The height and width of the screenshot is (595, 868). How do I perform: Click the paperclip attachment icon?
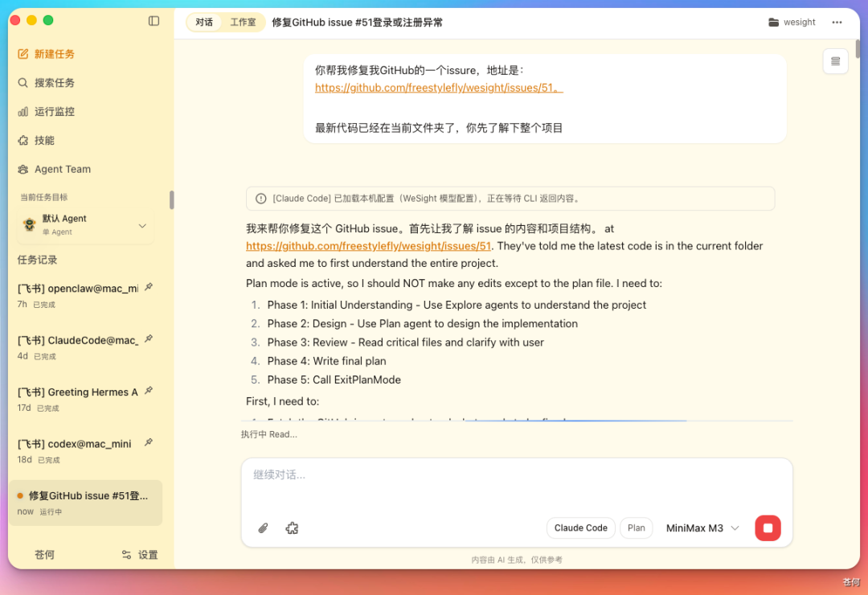(x=263, y=528)
